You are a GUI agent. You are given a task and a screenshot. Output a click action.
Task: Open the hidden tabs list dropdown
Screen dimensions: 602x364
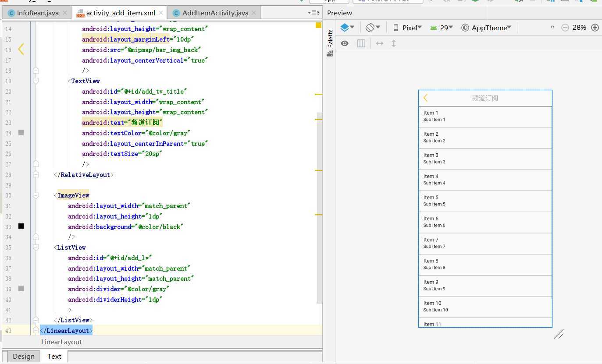pos(313,13)
